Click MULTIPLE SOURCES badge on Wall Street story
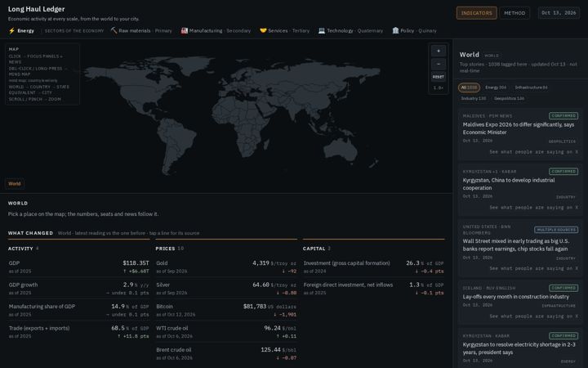The height and width of the screenshot is (368, 588). click(x=556, y=230)
